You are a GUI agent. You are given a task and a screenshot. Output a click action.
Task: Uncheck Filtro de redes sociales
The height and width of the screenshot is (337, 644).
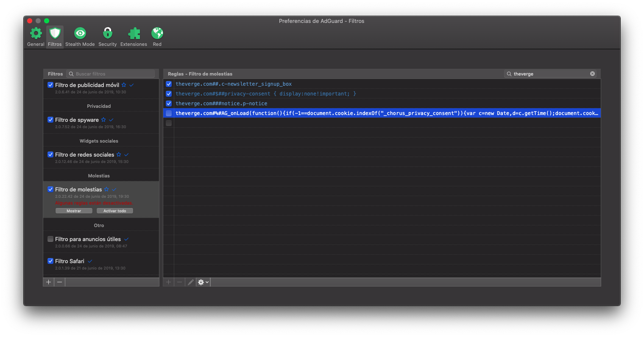(x=50, y=154)
